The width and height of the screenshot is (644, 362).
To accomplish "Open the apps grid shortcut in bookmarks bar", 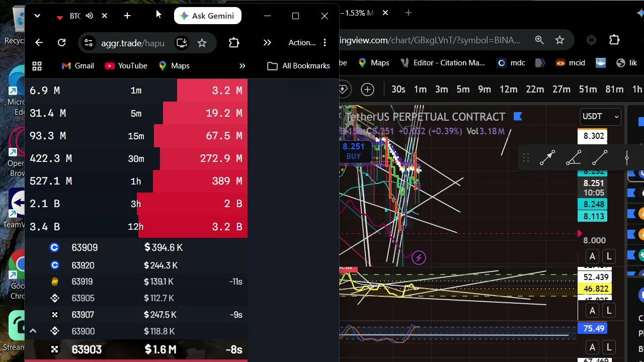I will pos(37,66).
